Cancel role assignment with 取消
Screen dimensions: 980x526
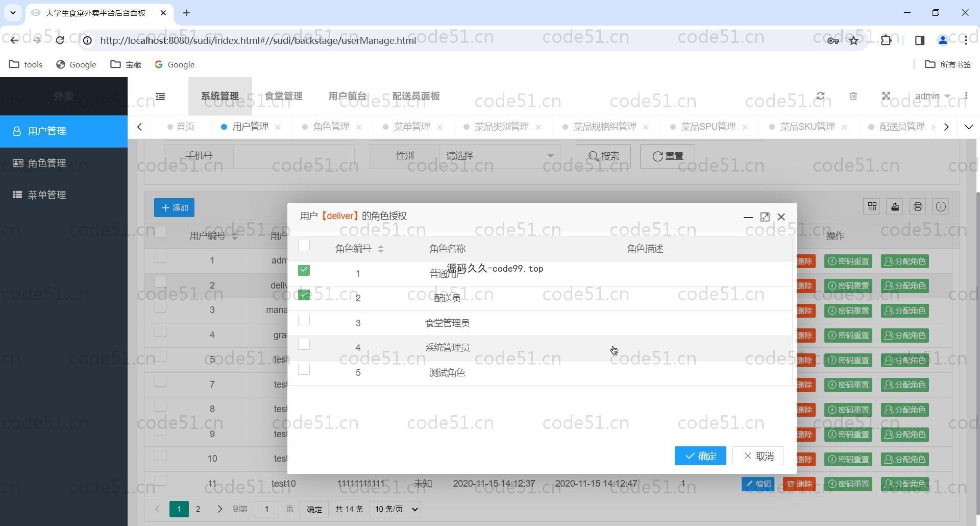click(x=758, y=456)
